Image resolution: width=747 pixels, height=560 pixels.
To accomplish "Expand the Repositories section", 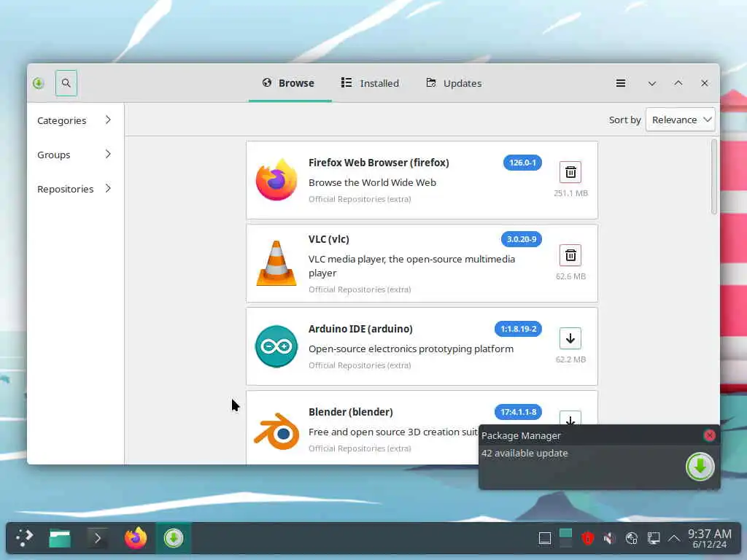I will coord(75,189).
